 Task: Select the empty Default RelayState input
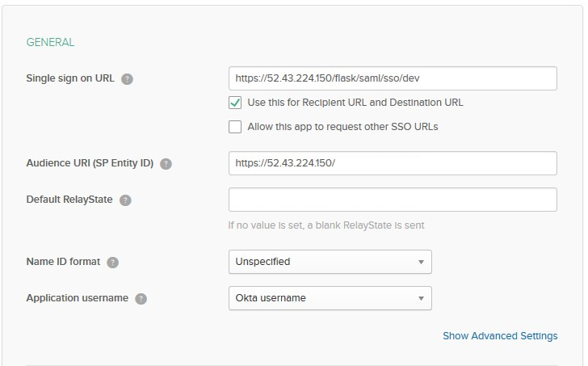coord(393,200)
